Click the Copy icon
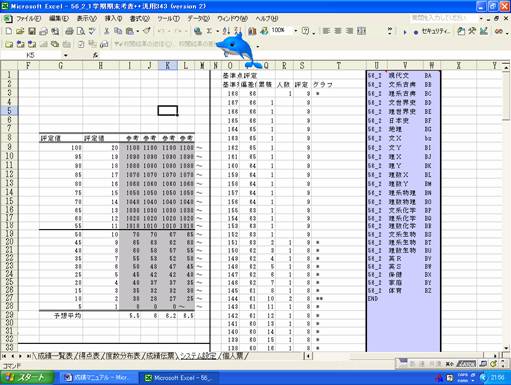511x385 pixels. (118, 31)
